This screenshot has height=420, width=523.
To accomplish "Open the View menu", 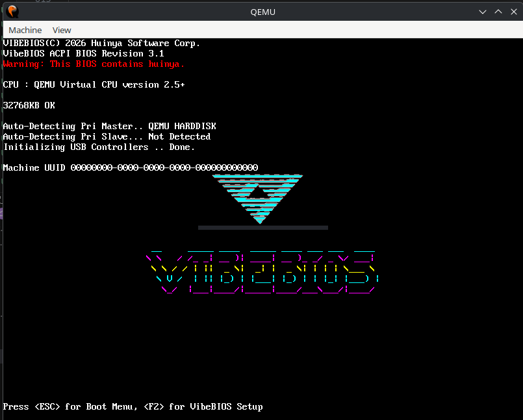I will [62, 30].
